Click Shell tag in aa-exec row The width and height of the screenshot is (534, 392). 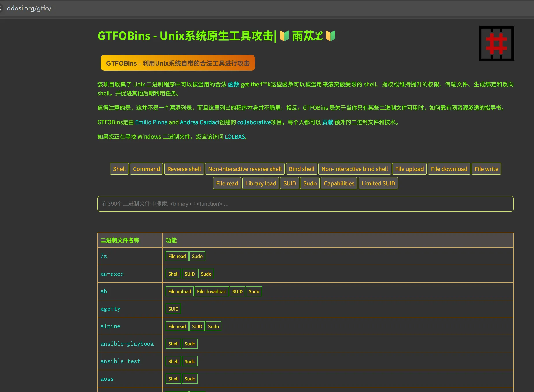pyautogui.click(x=173, y=274)
